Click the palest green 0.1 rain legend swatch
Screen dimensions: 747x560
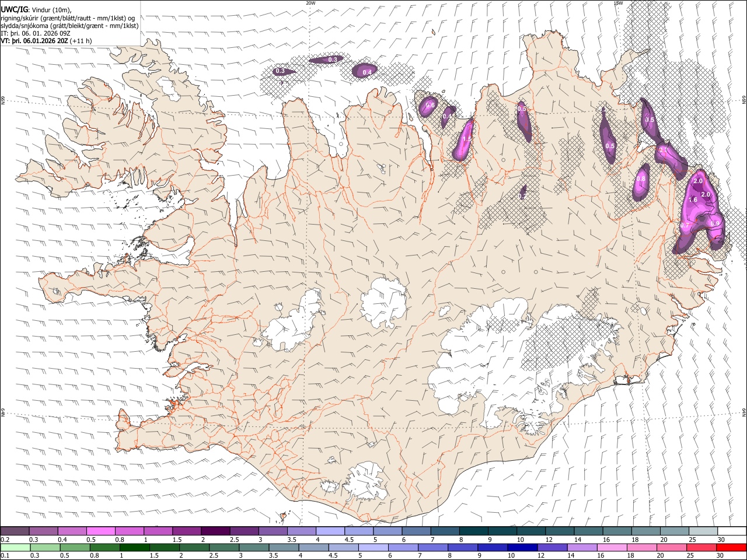point(15,547)
